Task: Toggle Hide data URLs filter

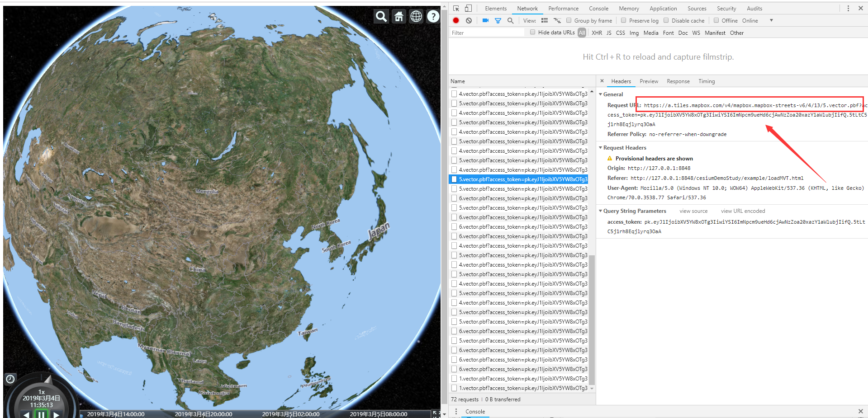Action: point(532,32)
